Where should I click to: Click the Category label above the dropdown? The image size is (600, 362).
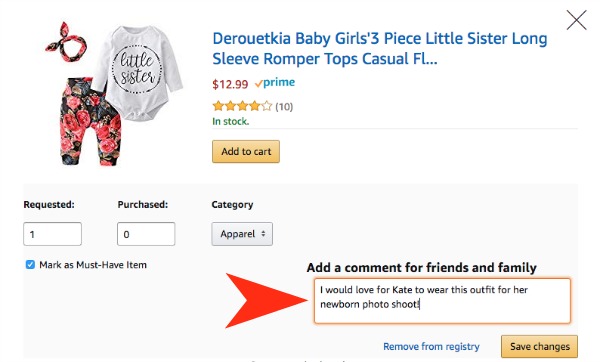pos(232,205)
